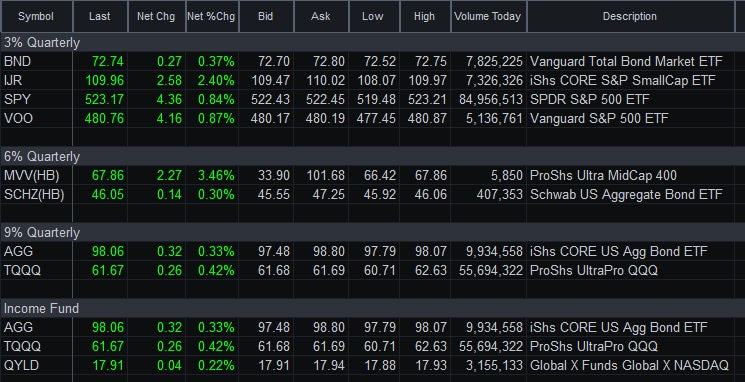Click Vanguard Total Bond Market ETF description
Viewport: 745px width, 382px height.
tap(626, 61)
